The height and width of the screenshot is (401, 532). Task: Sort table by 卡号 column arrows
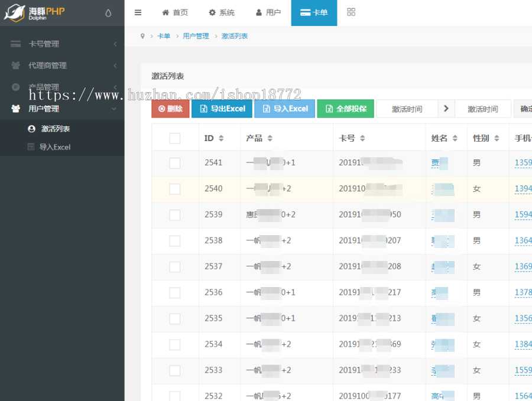(362, 138)
